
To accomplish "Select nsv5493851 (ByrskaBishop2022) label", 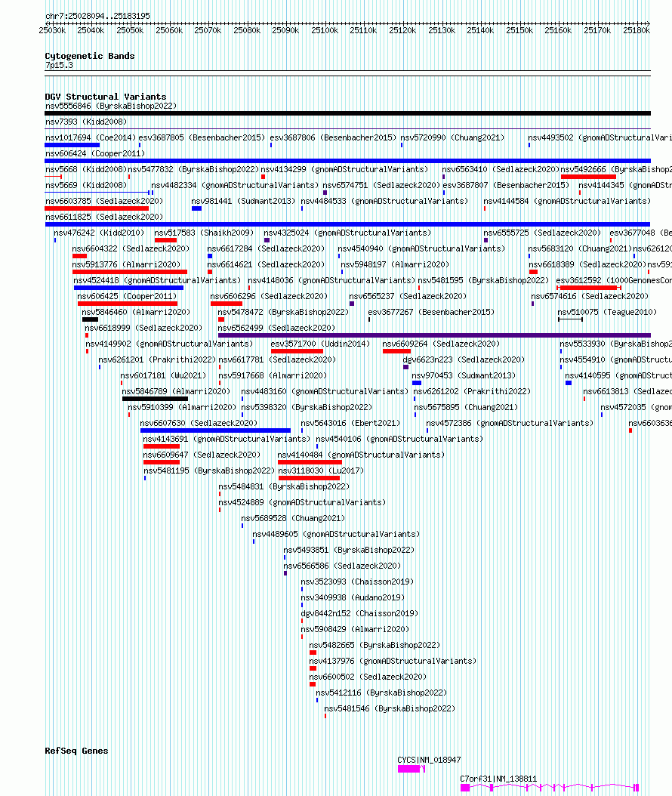I will coord(349,550).
